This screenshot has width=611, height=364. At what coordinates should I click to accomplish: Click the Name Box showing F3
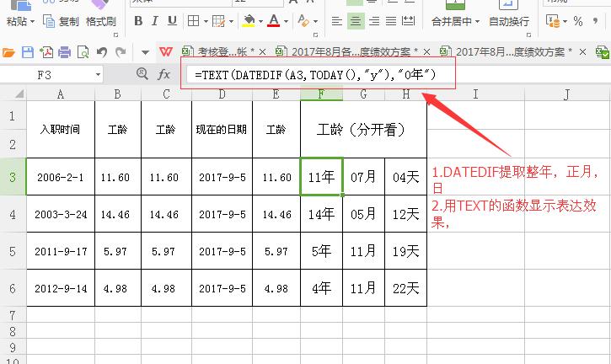point(46,74)
